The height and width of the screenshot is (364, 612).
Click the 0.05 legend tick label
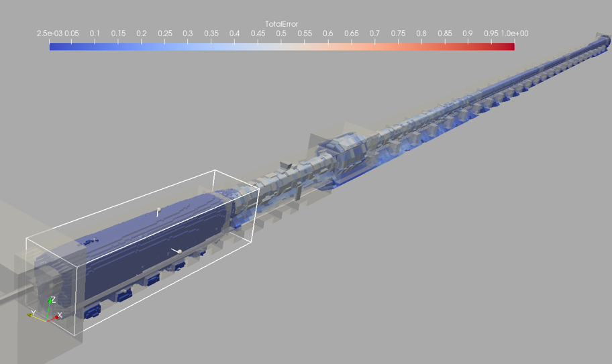[x=71, y=34]
